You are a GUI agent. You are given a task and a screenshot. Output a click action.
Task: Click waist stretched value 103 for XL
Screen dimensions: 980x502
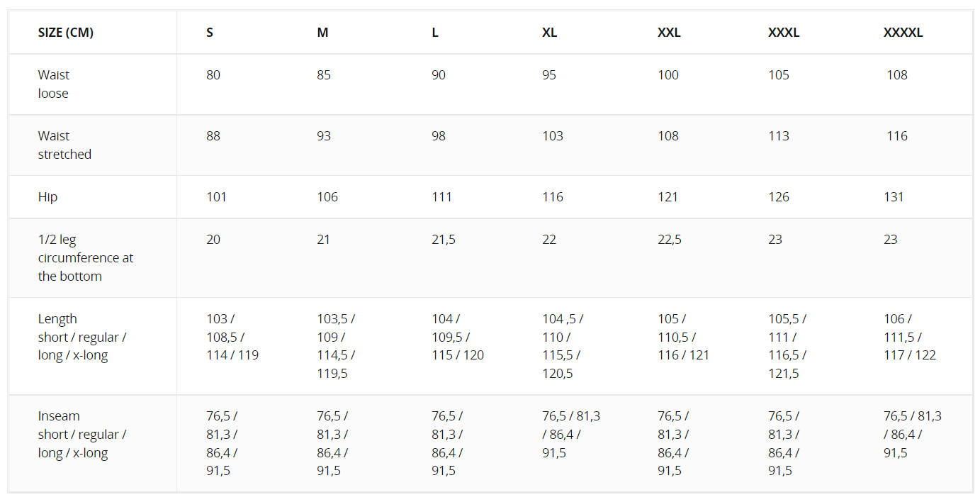[x=553, y=136]
